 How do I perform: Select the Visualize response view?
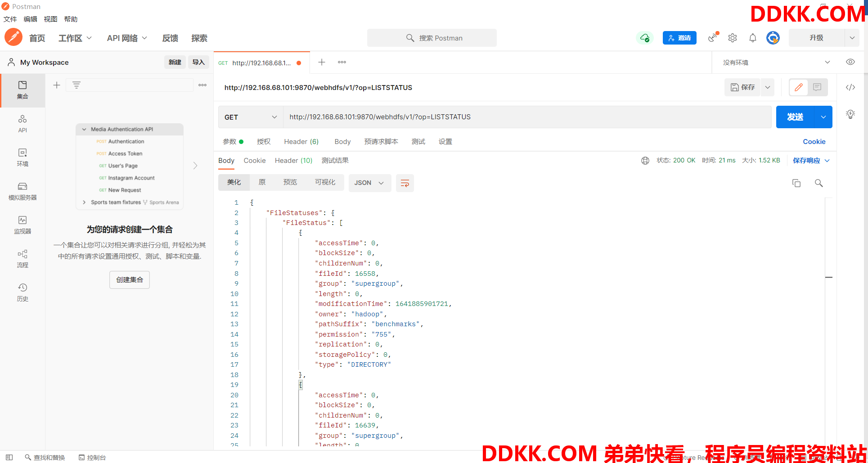pyautogui.click(x=325, y=182)
